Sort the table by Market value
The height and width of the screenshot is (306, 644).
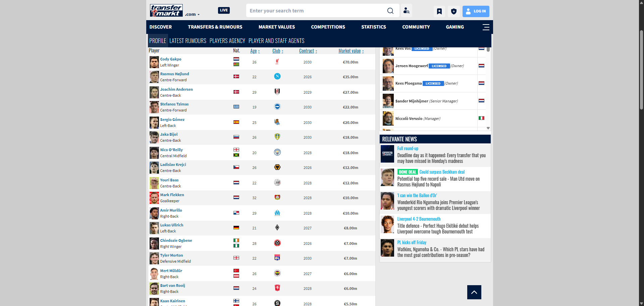pyautogui.click(x=351, y=51)
